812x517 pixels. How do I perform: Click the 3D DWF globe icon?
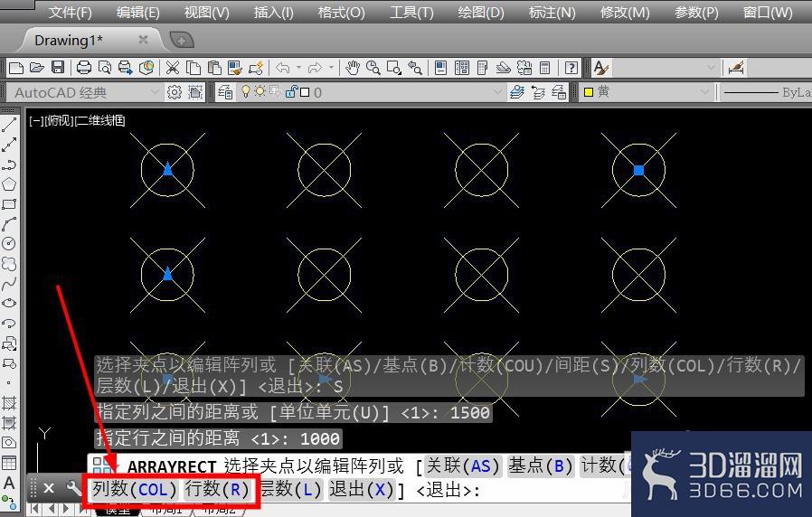[146, 68]
